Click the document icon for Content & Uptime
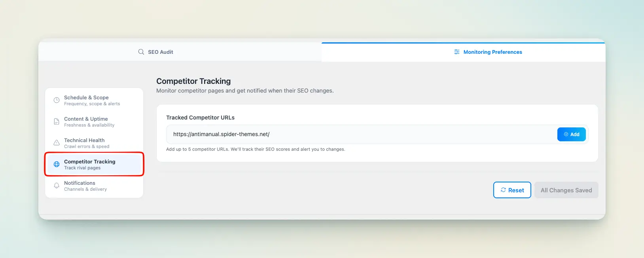Viewport: 644px width, 258px height. coord(57,122)
